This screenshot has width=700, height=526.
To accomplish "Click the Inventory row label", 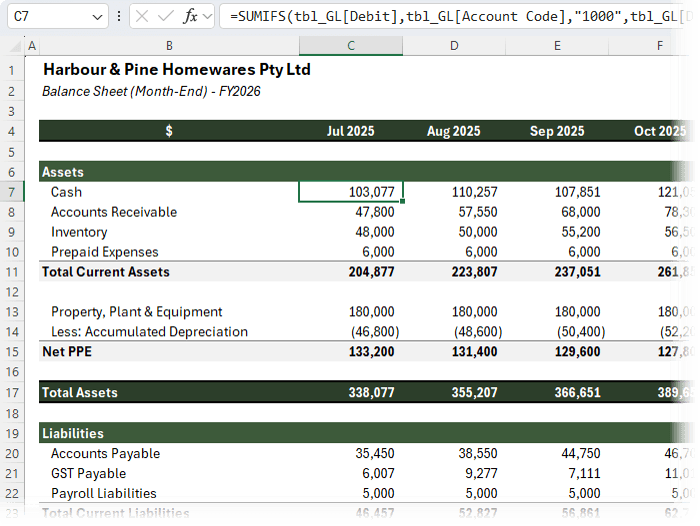I will tap(79, 232).
